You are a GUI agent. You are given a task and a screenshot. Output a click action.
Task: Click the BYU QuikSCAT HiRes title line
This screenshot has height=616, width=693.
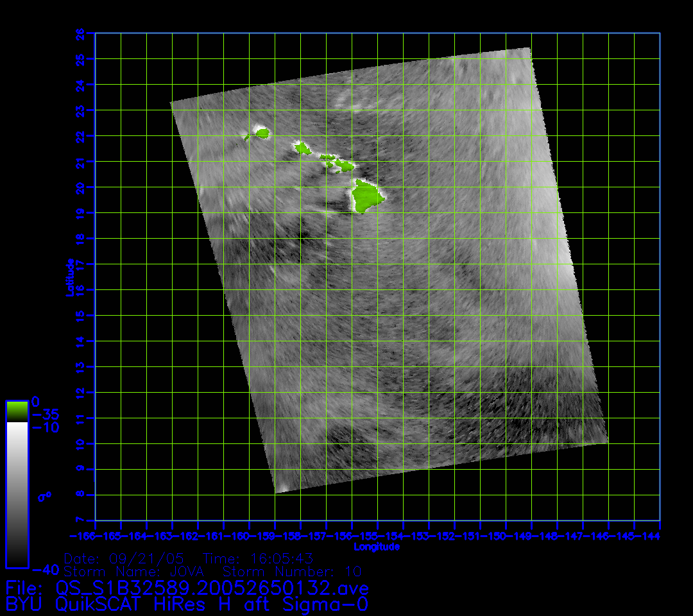point(187,604)
